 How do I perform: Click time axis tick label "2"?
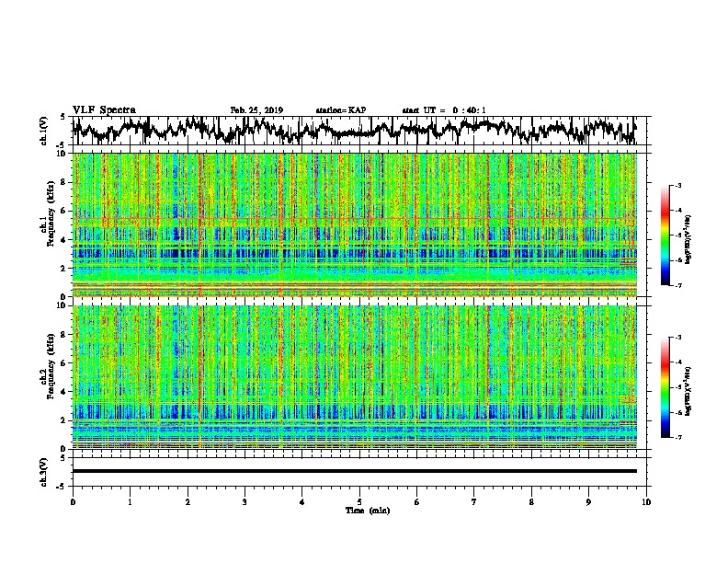tap(188, 502)
